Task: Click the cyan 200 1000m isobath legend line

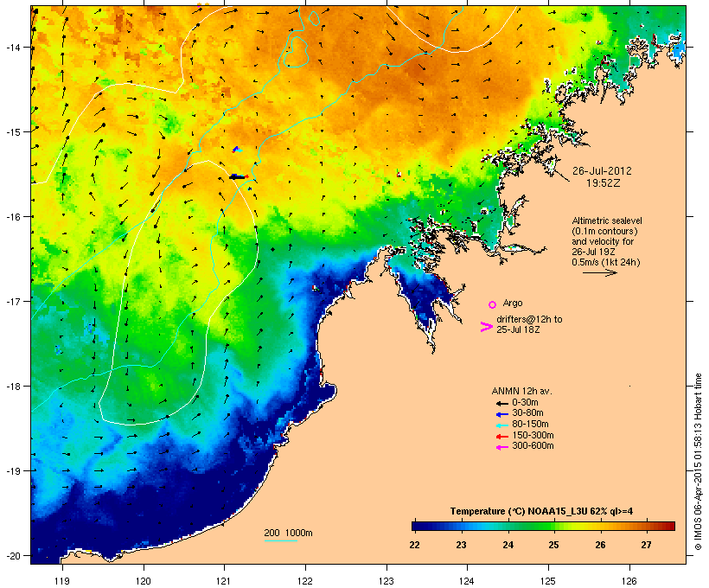Action: (x=281, y=540)
